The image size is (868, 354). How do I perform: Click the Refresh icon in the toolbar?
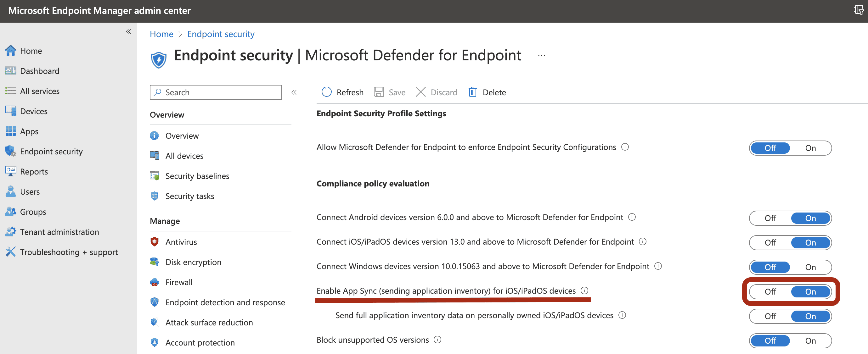326,92
